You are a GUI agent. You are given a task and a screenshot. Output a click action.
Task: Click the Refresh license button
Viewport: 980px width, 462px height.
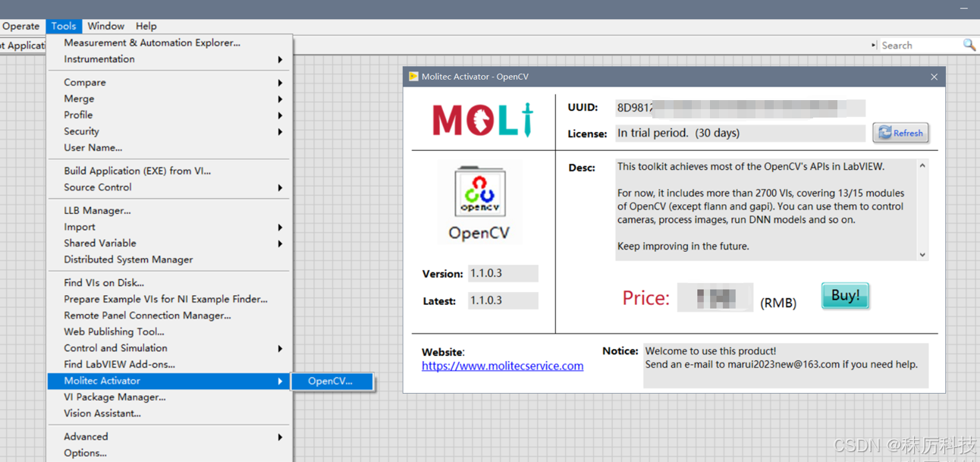(x=901, y=133)
